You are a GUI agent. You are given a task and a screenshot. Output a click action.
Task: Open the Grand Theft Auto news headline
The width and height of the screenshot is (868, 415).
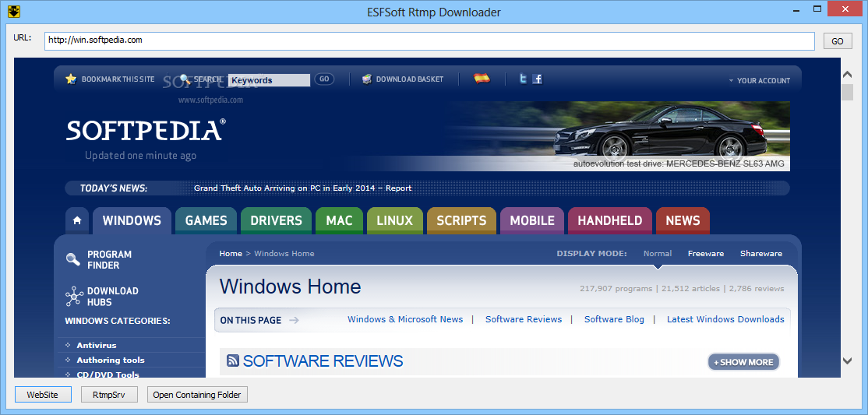coord(303,188)
